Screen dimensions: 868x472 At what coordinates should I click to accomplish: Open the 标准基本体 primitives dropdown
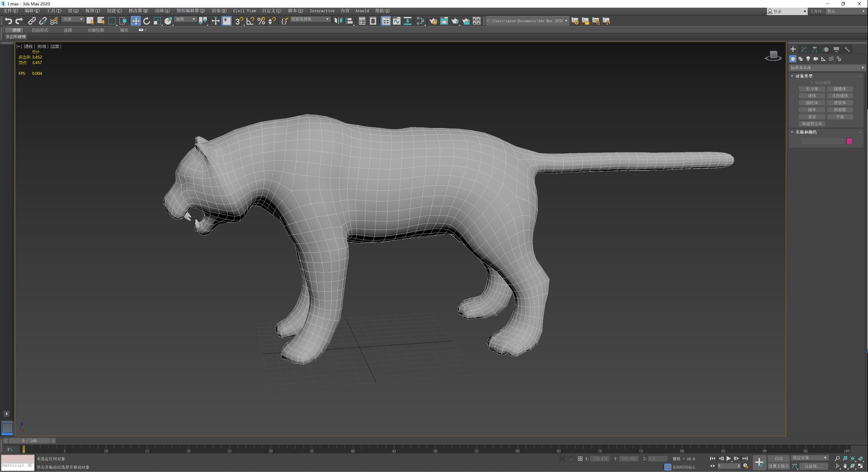pos(827,68)
